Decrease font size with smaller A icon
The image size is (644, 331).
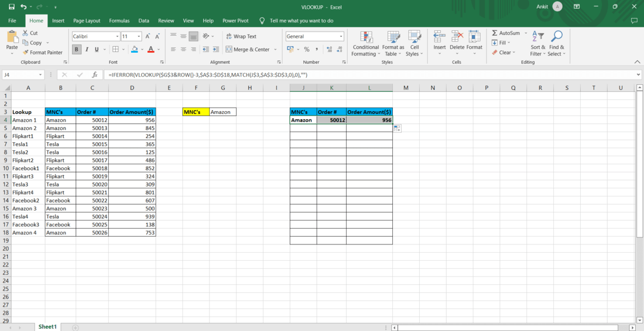(157, 36)
